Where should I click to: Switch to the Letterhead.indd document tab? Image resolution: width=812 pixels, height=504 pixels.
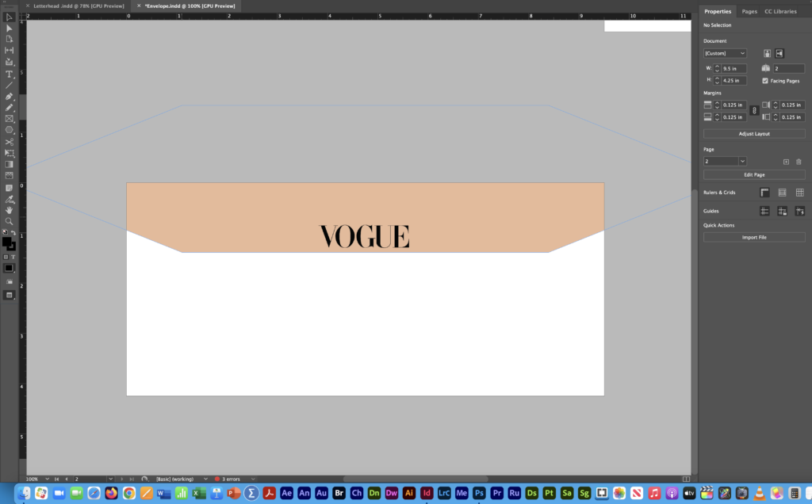79,6
